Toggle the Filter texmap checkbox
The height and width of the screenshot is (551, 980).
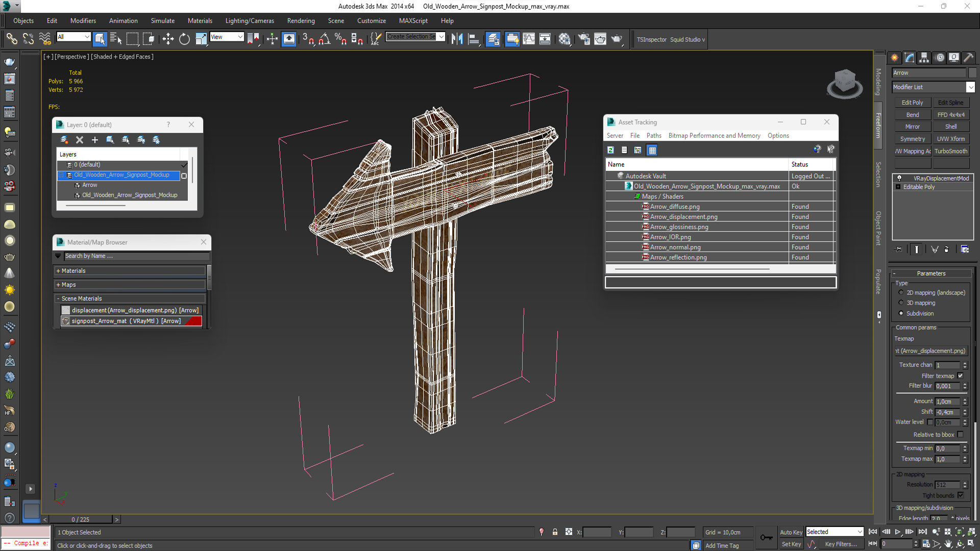pyautogui.click(x=960, y=375)
